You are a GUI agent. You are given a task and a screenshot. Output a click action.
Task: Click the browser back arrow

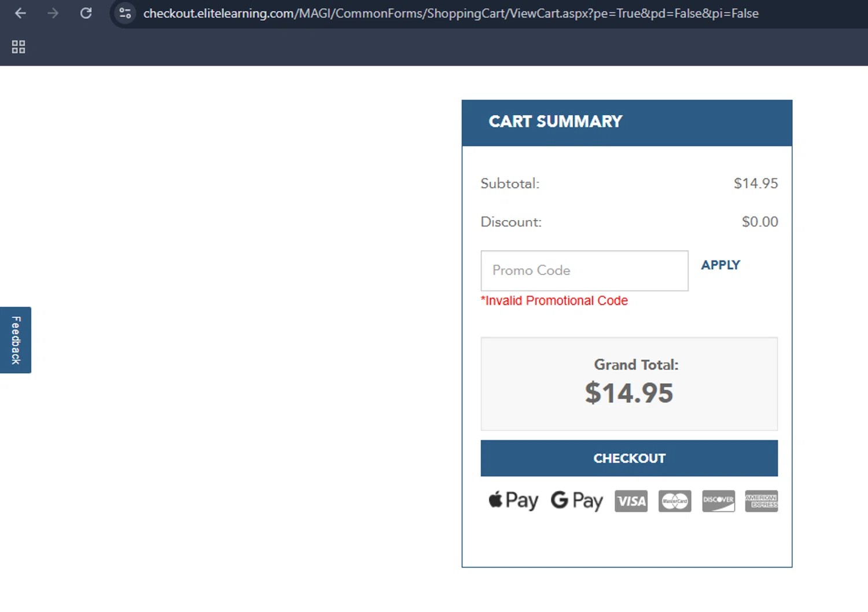(x=20, y=13)
